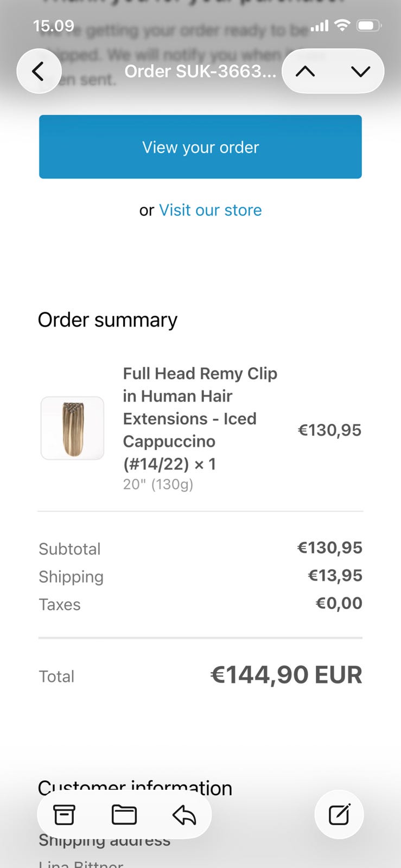
Task: Tap the hair extensions product thumbnail
Action: pos(72,428)
